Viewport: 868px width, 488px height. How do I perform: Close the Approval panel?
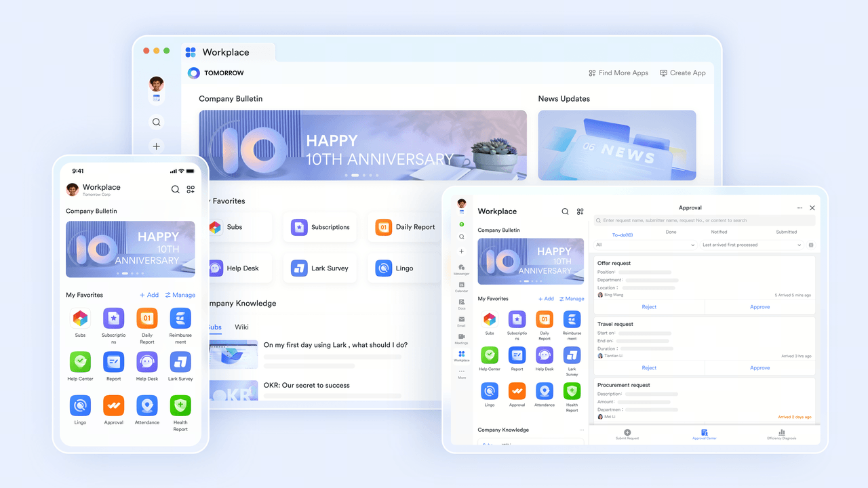point(812,208)
